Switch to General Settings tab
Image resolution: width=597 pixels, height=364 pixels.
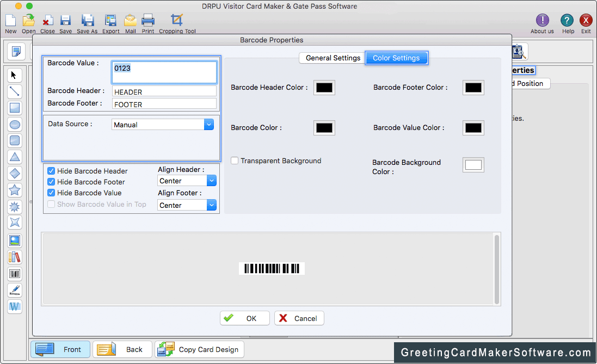tap(333, 58)
